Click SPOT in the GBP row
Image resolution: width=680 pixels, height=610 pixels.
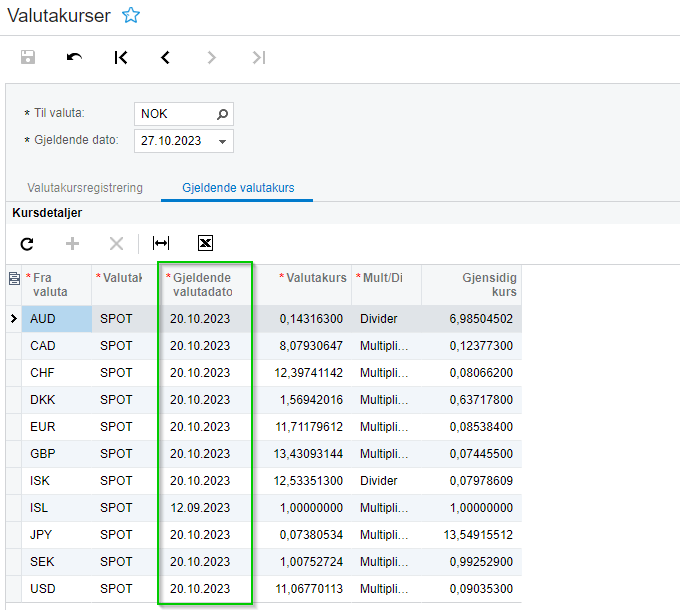116,453
